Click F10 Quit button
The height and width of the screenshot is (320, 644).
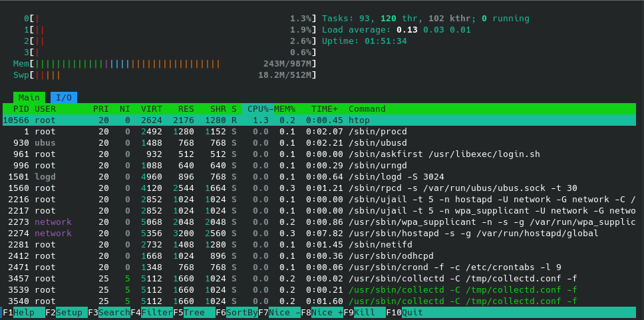406,312
